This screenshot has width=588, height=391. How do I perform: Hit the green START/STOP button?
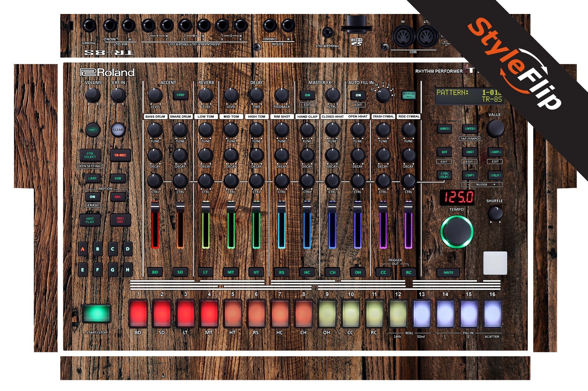96,313
